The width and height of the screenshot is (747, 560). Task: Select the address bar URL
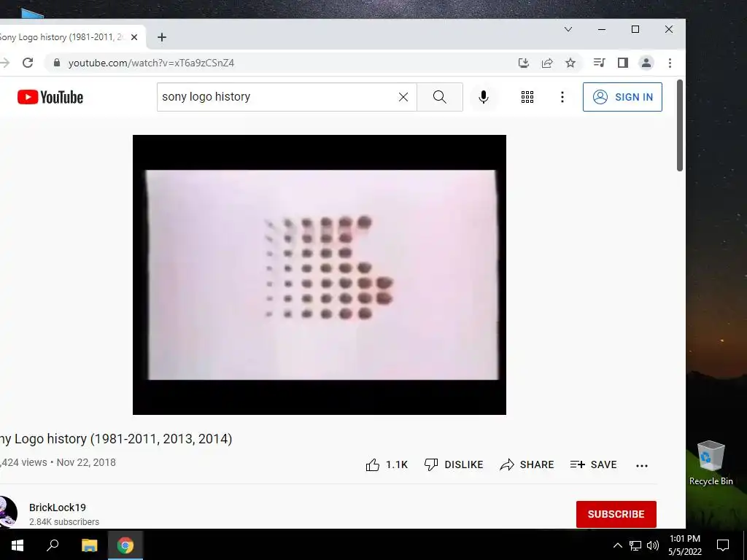pos(151,63)
